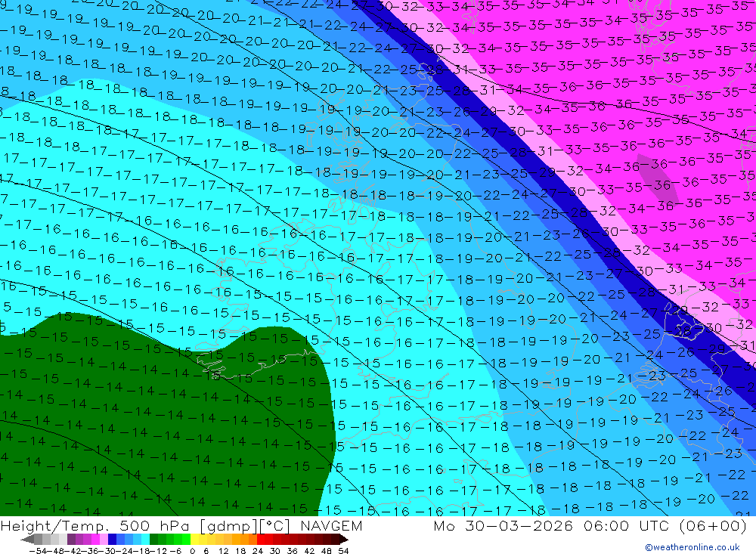Pick the dark green legend swatch
This screenshot has width=756, height=554.
pyautogui.click(x=153, y=540)
